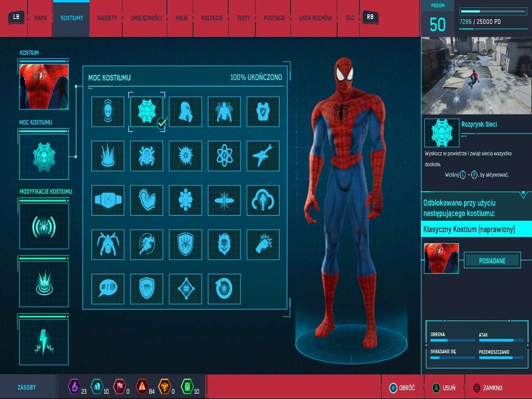
Task: Switch to the Gadżety tab
Action: pos(107,18)
